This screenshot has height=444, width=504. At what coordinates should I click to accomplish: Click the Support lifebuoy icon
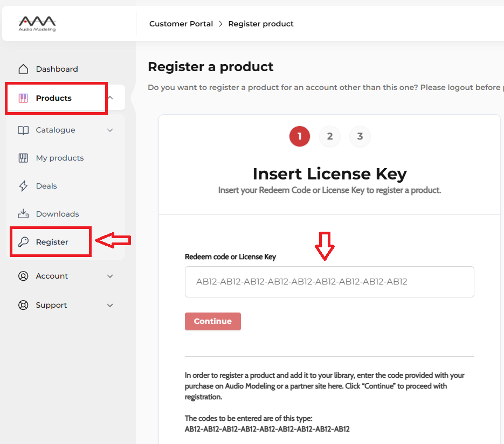point(23,305)
